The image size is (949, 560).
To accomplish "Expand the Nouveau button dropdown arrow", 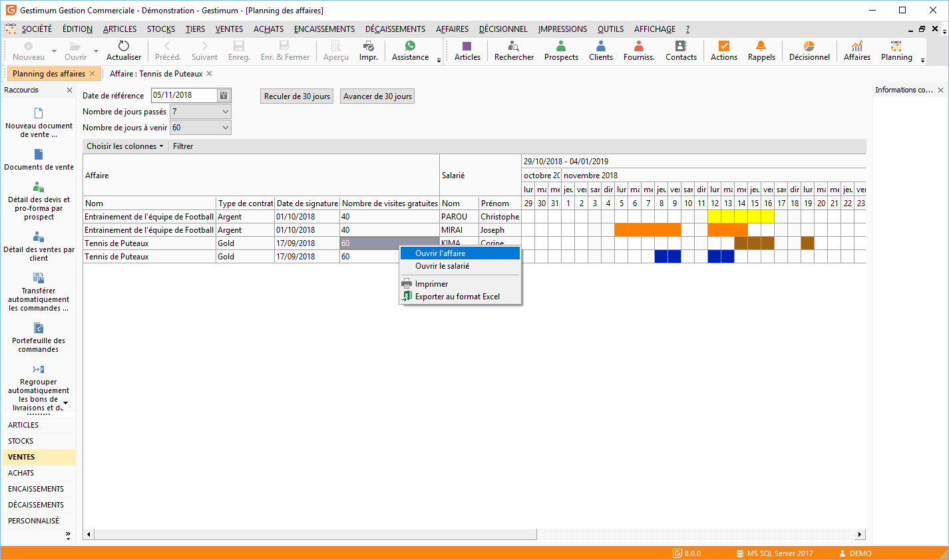I will [54, 51].
